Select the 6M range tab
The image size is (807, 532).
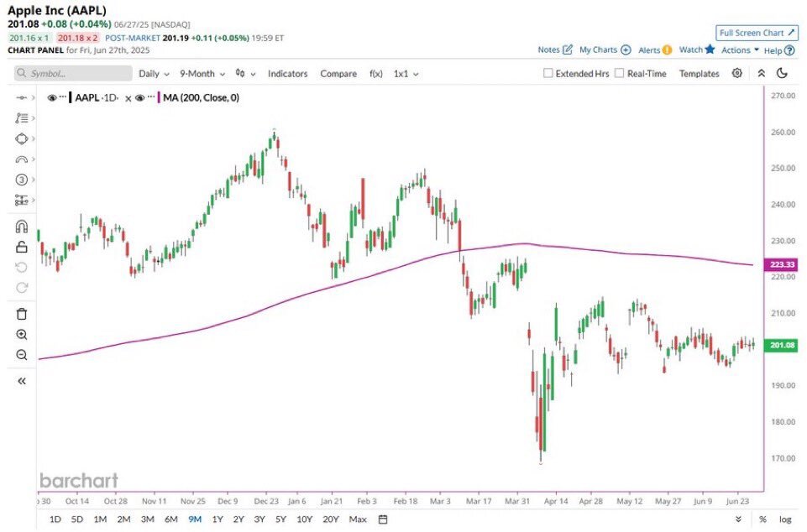tap(170, 519)
